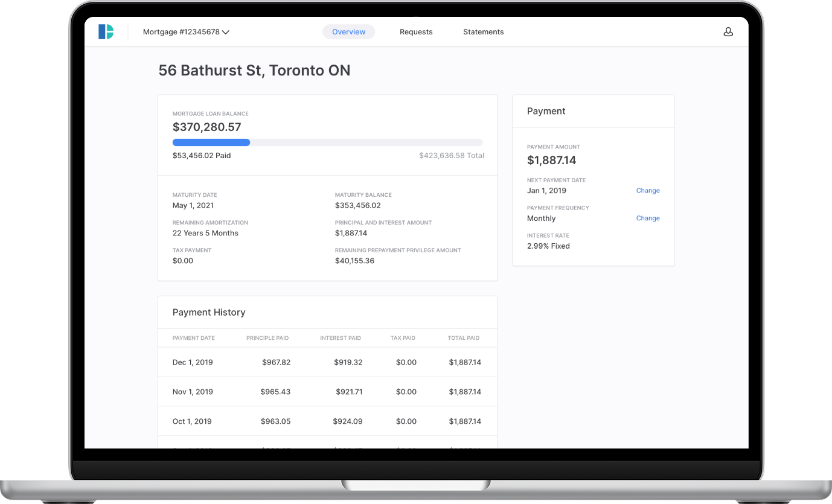Click the blue-green app logo

pos(106,32)
